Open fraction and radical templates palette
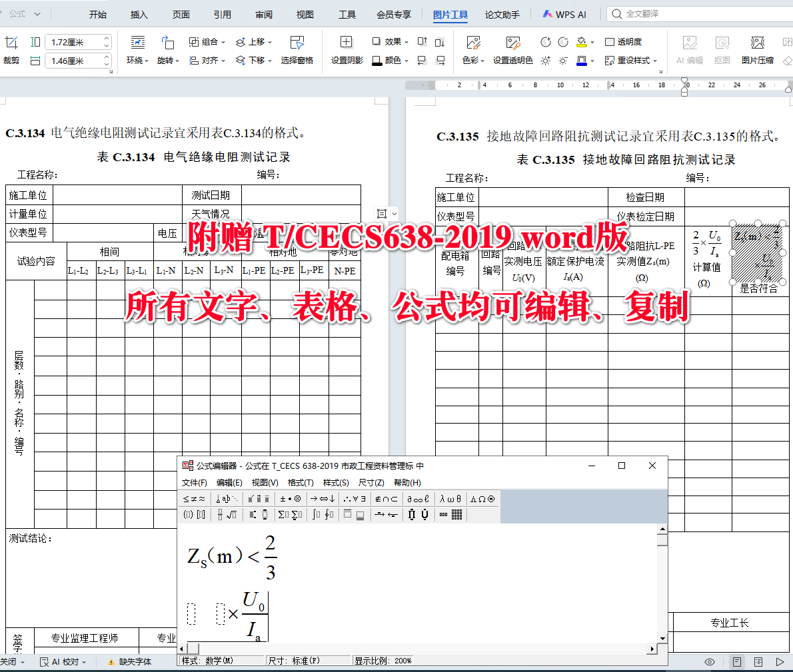Screen dimensions: 793x672 tap(227, 515)
